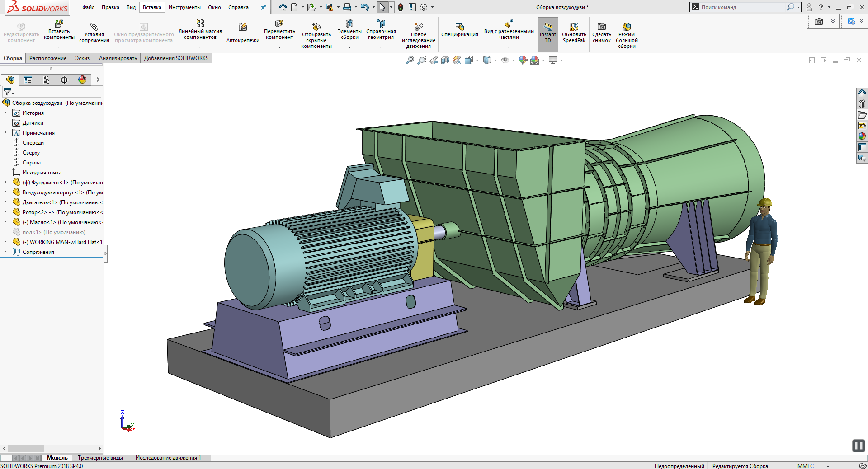
Task: Toggle Large Assembly Mode
Action: point(627,36)
